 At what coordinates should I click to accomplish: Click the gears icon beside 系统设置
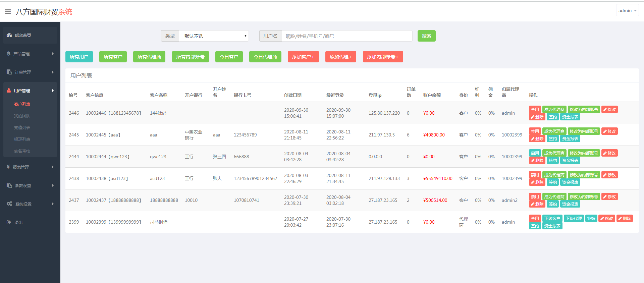pos(9,204)
